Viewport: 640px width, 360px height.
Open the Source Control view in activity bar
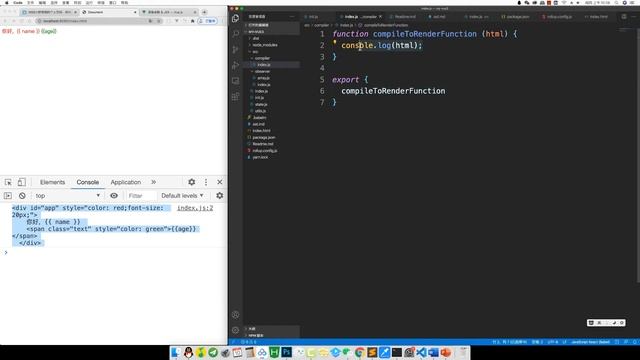(x=236, y=49)
